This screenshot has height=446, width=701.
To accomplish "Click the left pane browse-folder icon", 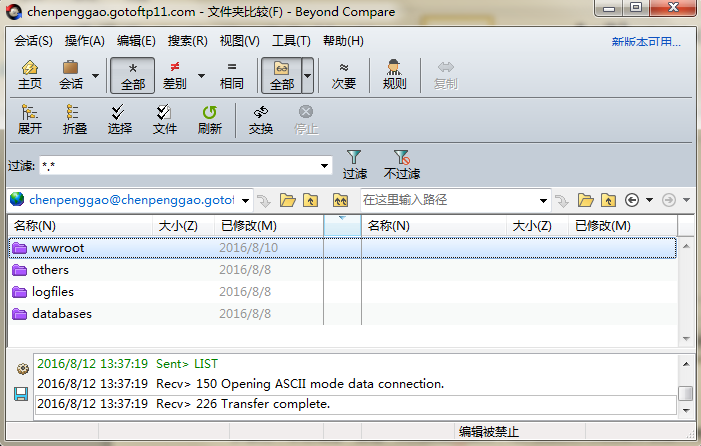I will (287, 200).
